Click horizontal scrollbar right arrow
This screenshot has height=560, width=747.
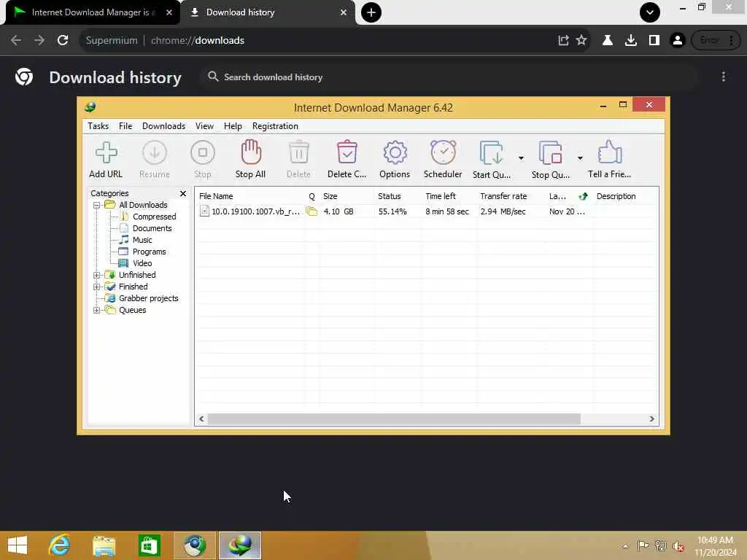651,419
